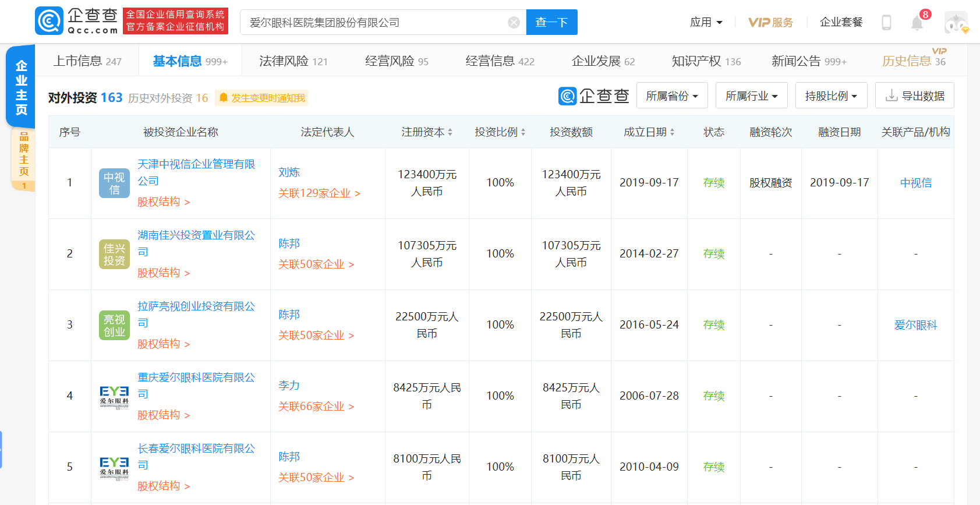Open 长春爱尔眼科医院有限公司 link

[196, 457]
